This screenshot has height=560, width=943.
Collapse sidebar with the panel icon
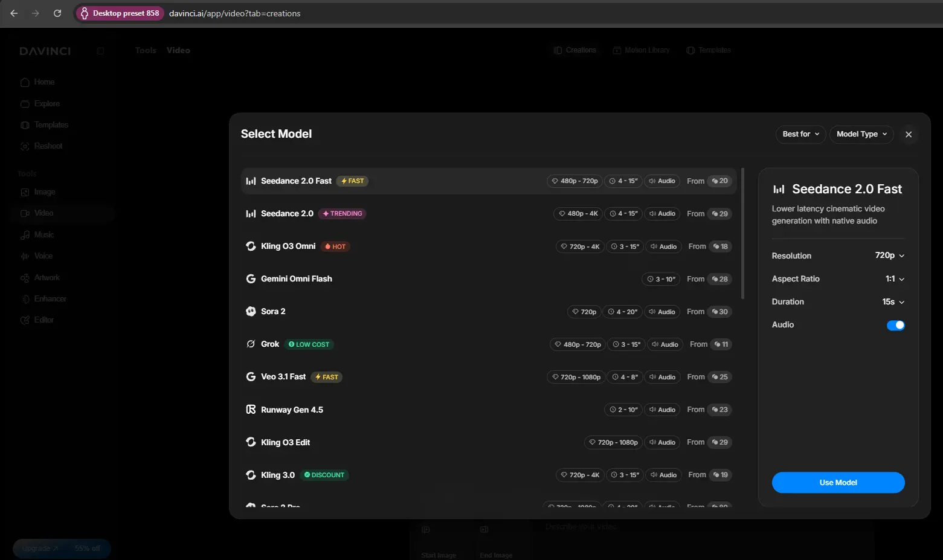100,51
